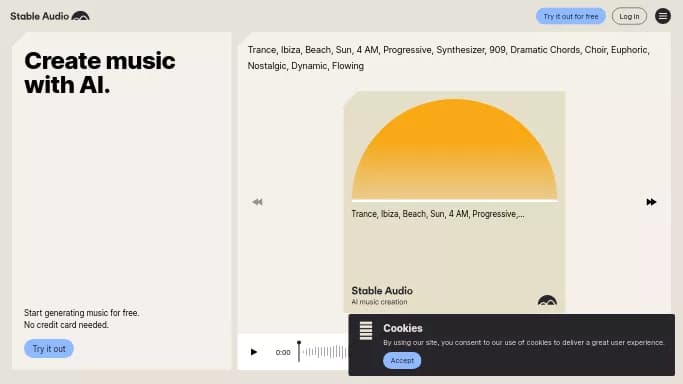Click 'Start generating music for free.' text
The height and width of the screenshot is (384, 683).
pyautogui.click(x=81, y=313)
